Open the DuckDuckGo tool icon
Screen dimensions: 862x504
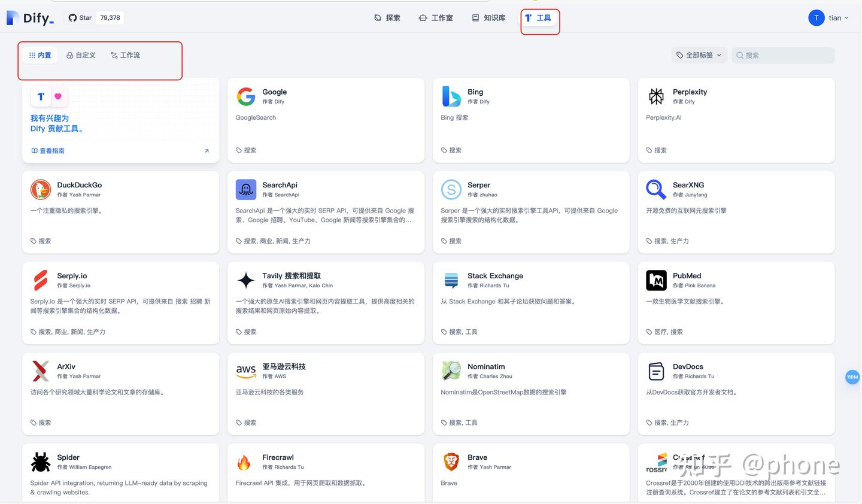click(40, 189)
